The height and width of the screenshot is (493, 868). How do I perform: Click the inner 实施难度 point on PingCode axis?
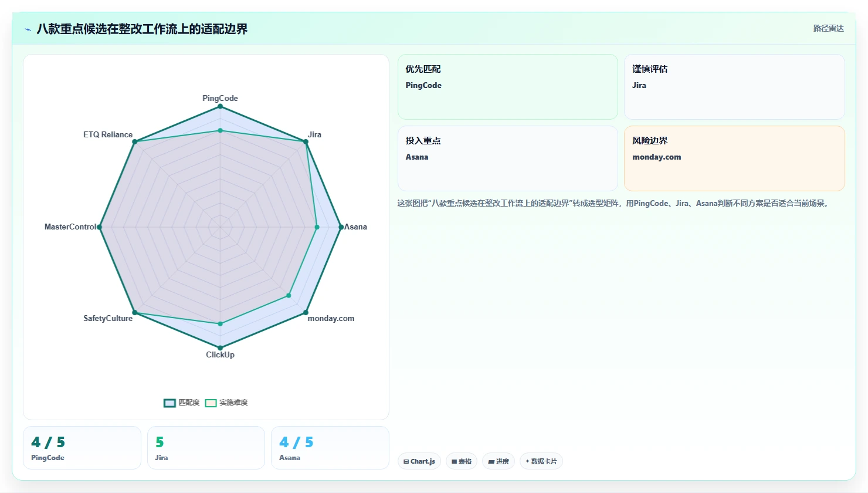click(x=220, y=130)
